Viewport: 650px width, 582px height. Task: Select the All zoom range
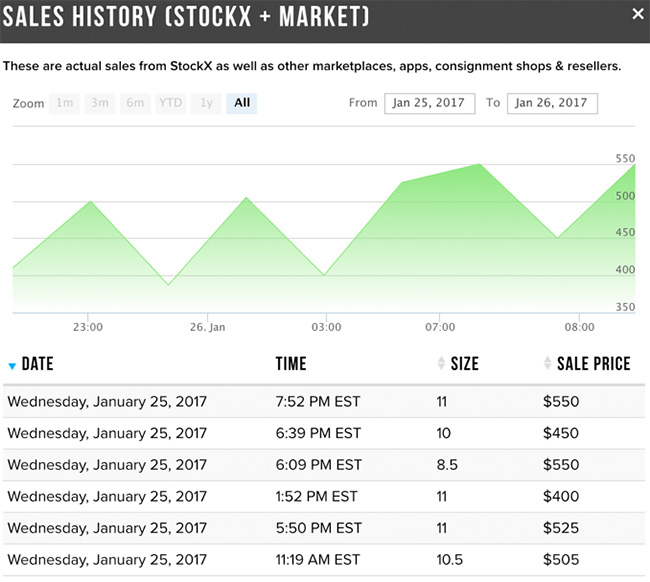242,103
